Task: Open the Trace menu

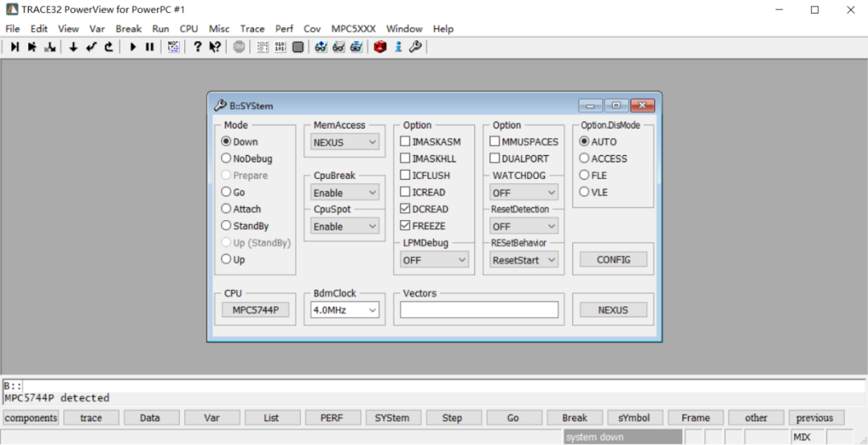Action: coord(252,29)
